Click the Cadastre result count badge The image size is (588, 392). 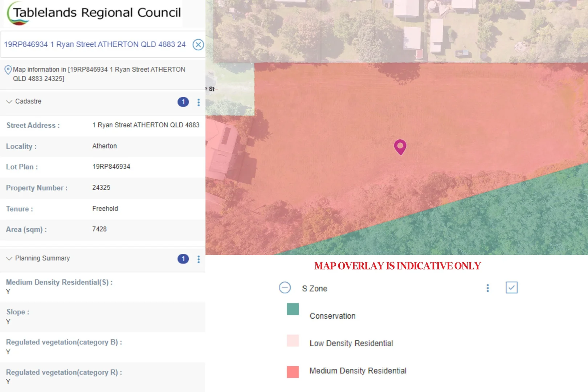pos(183,102)
